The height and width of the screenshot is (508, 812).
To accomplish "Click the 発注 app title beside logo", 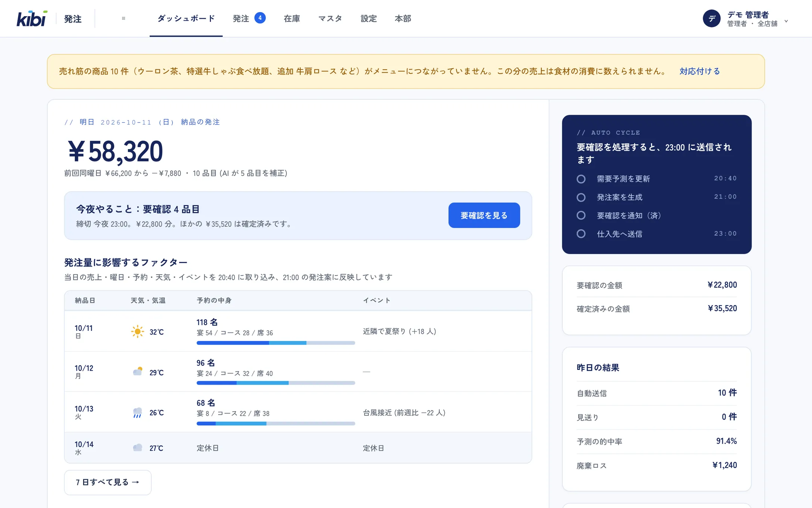I will (x=73, y=19).
